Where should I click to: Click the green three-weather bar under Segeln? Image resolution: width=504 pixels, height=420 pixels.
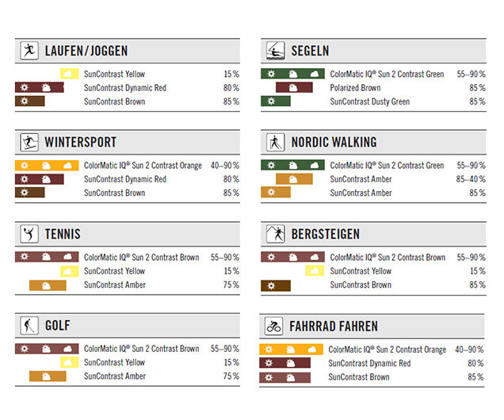[292, 74]
